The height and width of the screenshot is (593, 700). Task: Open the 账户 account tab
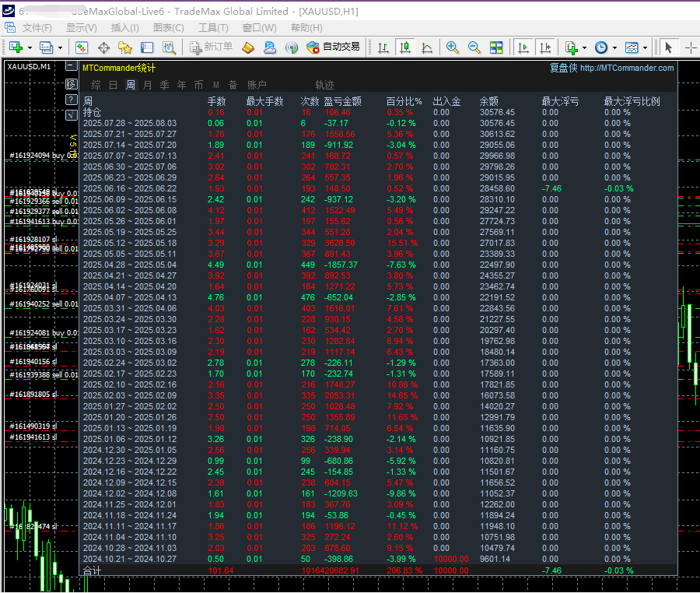tap(257, 85)
